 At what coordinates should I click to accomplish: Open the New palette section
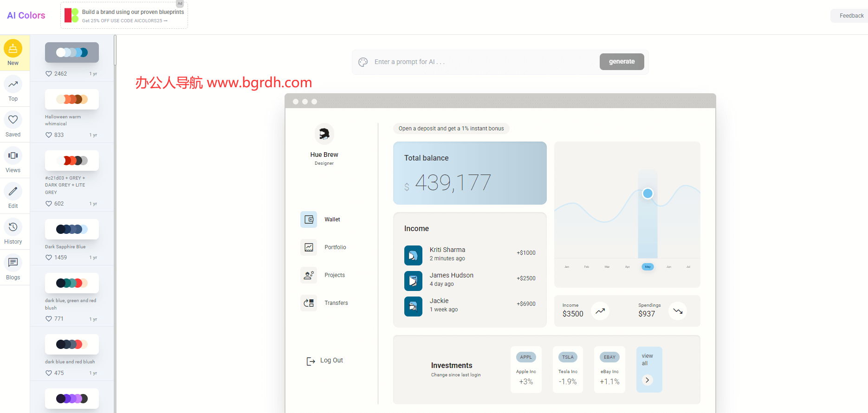pos(13,52)
